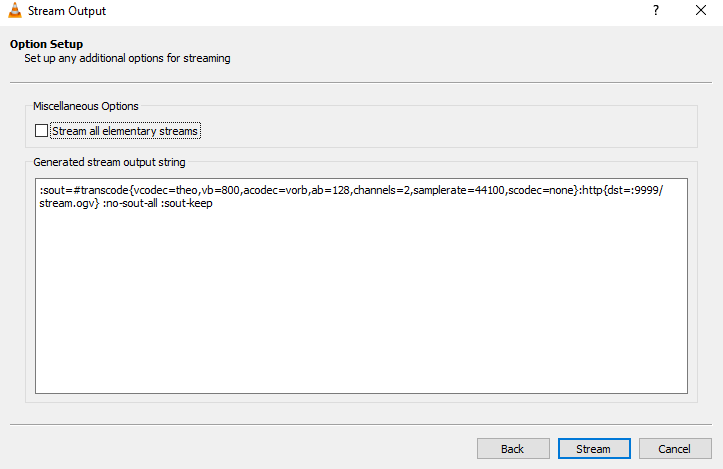This screenshot has width=723, height=469.
Task: Place cursor at ':sout=#transcode' in output string
Action: [x=84, y=190]
